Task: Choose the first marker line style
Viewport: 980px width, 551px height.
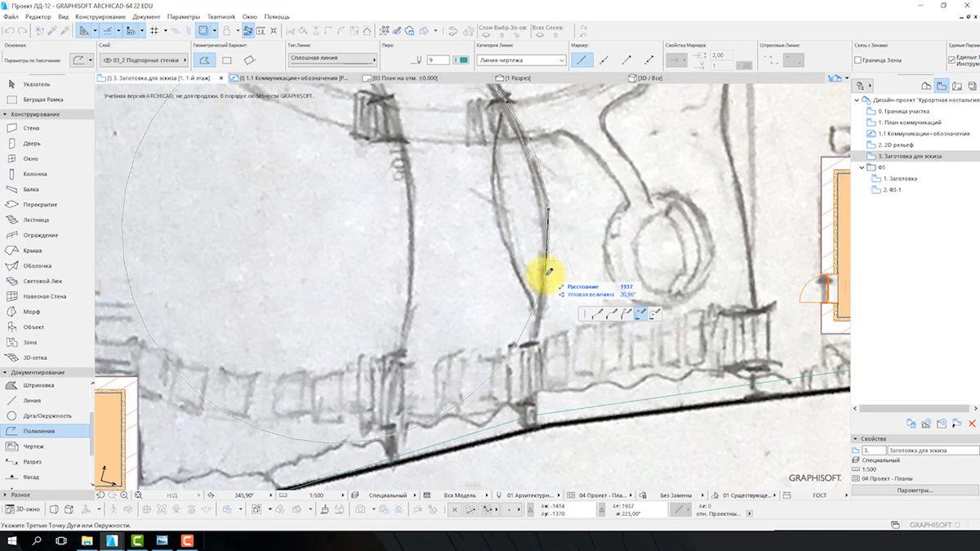Action: click(581, 60)
